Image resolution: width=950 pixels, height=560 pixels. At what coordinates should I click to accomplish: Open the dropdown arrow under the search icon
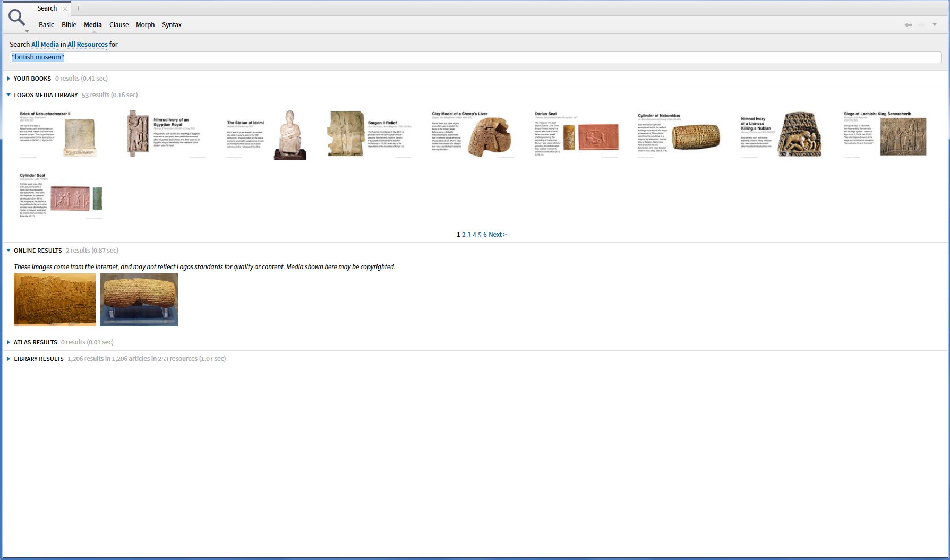click(27, 31)
